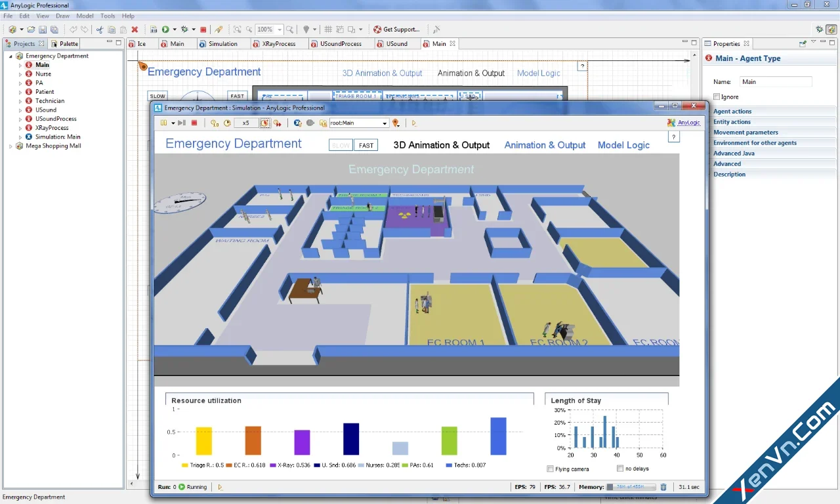The image size is (840, 504).
Task: Click the icon immediately left of root:Main dropdown
Action: (x=324, y=123)
